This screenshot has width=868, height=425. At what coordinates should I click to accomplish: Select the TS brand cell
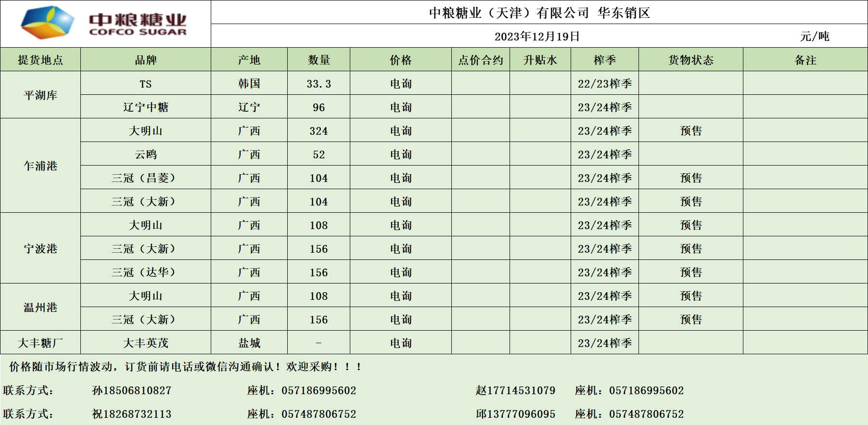[x=145, y=84]
